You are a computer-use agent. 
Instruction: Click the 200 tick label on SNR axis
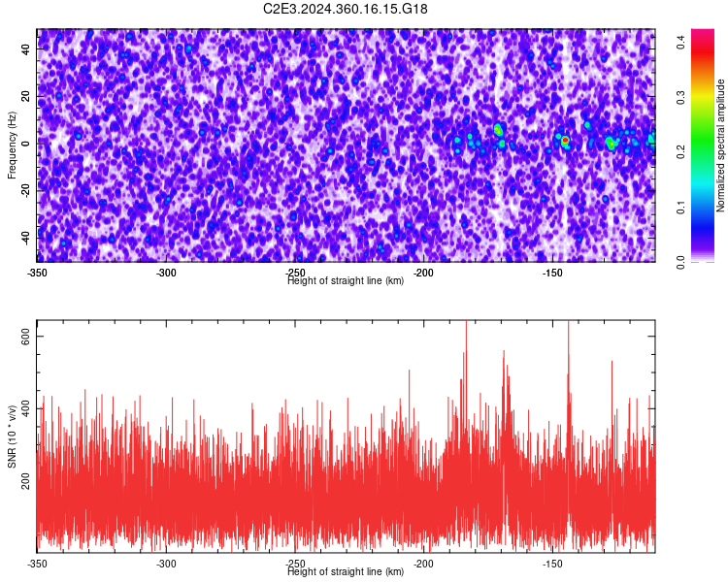(x=26, y=481)
